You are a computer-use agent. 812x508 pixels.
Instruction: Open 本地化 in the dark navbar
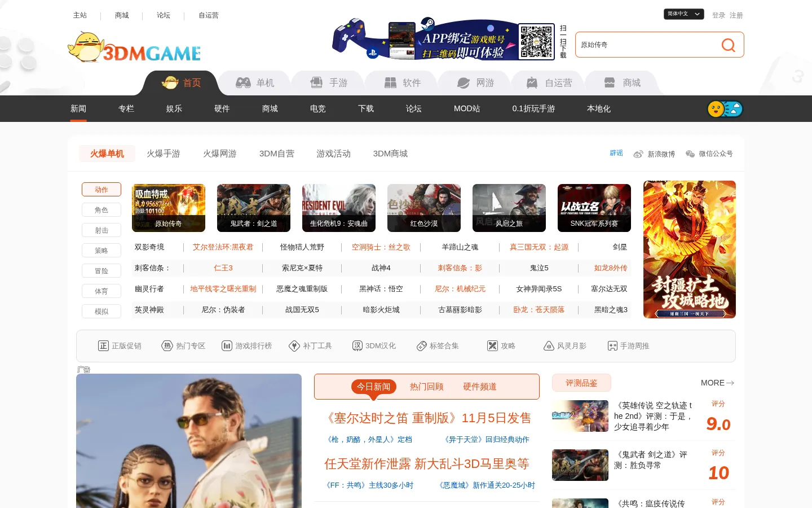point(599,109)
